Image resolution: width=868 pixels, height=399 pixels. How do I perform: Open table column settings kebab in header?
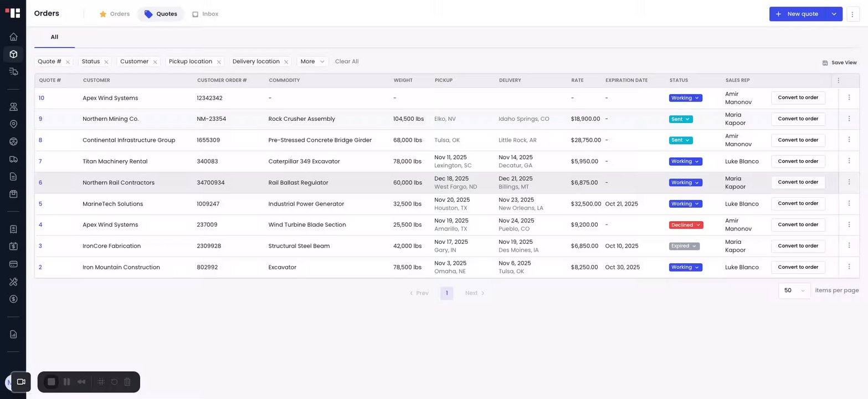[838, 80]
